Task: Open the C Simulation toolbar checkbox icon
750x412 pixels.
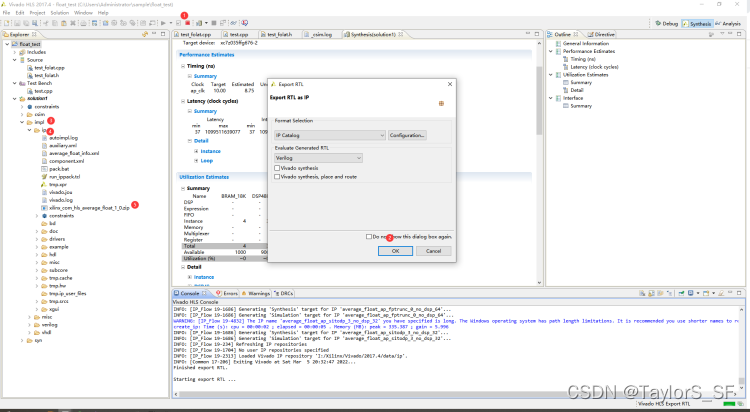Action: point(178,23)
